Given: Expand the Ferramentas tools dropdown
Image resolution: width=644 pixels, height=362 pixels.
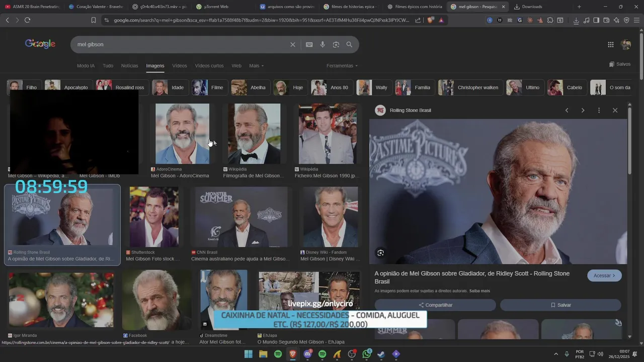Looking at the screenshot, I should [342, 66].
